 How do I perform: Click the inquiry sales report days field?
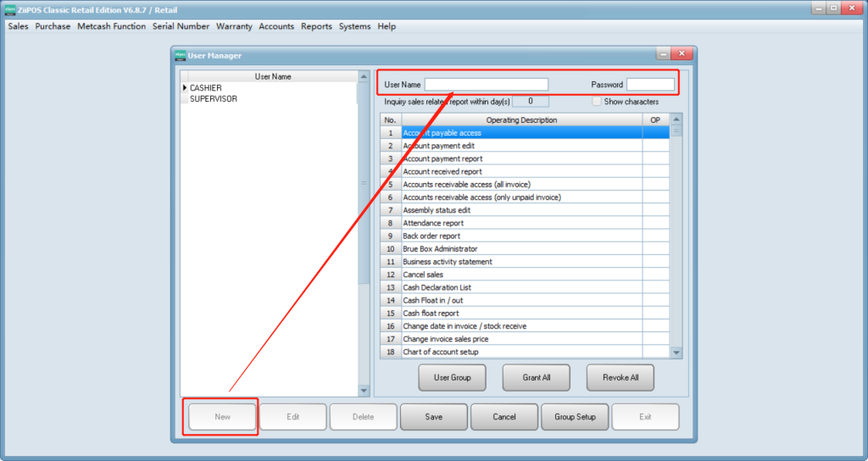pyautogui.click(x=531, y=102)
